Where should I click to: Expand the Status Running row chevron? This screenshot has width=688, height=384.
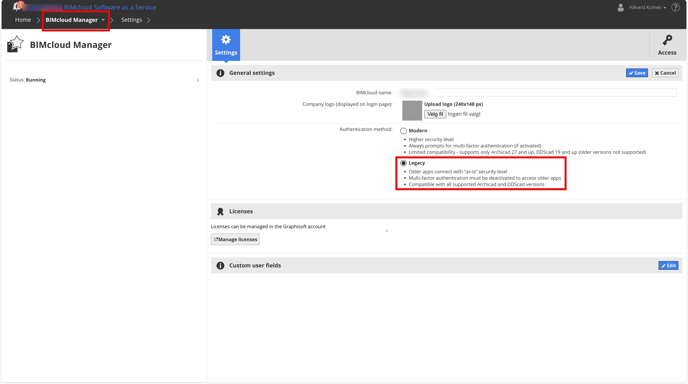pyautogui.click(x=198, y=80)
